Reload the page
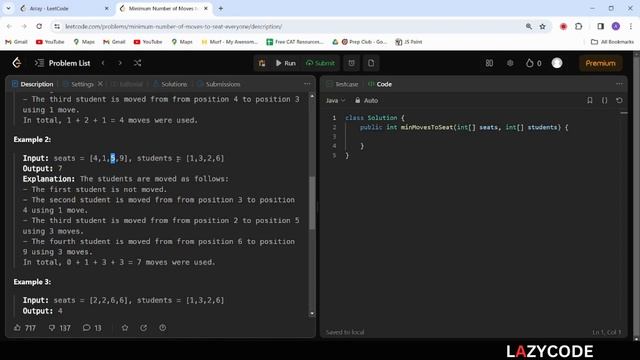This screenshot has width=640, height=360. click(x=39, y=26)
